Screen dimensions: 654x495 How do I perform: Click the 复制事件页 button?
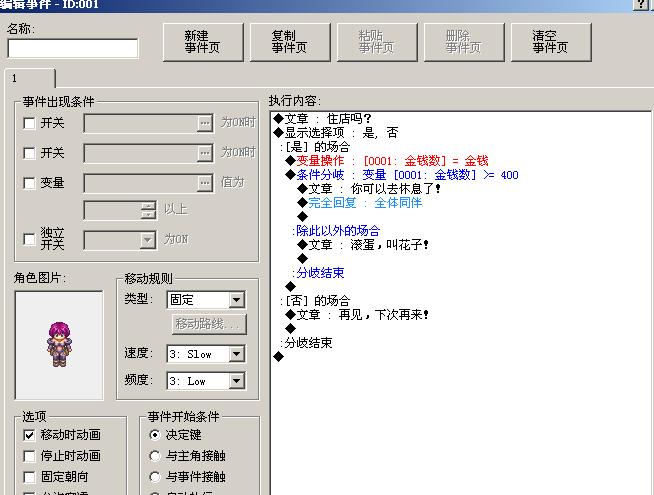point(290,42)
